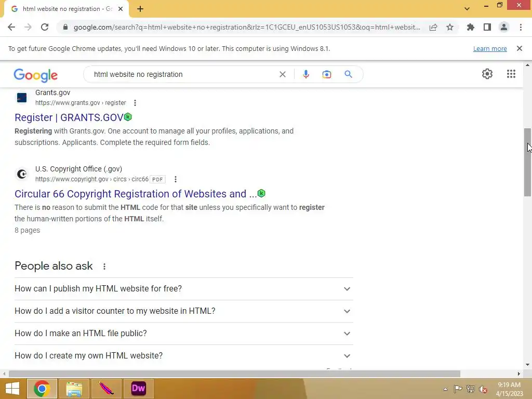Click the share this page icon
532x399 pixels.
(433, 27)
